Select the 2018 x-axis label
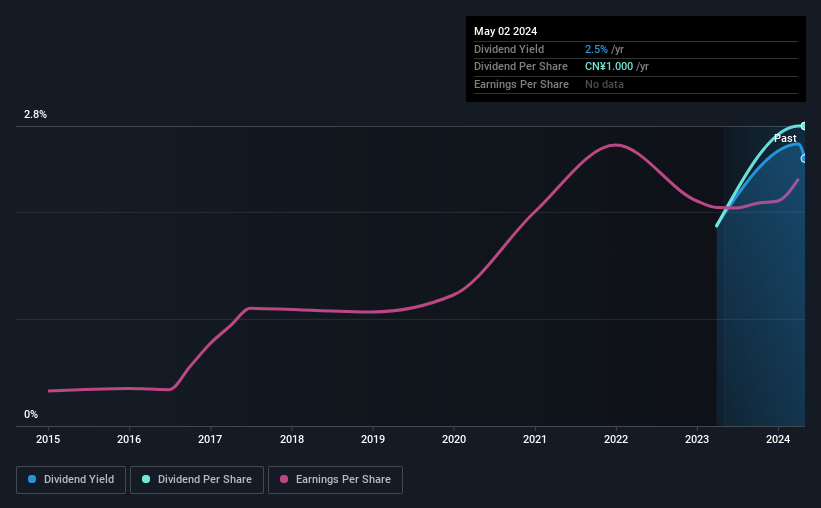The width and height of the screenshot is (821, 508). pos(292,439)
